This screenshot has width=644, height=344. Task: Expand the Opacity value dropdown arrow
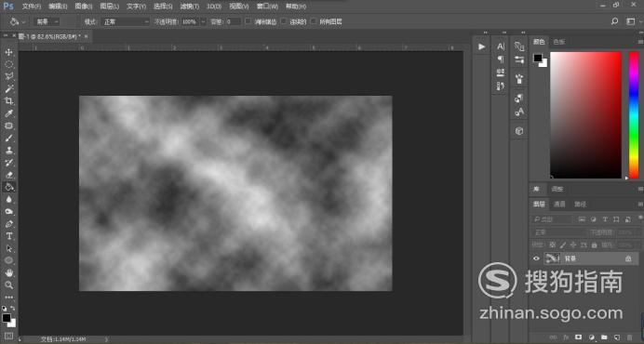(x=203, y=21)
